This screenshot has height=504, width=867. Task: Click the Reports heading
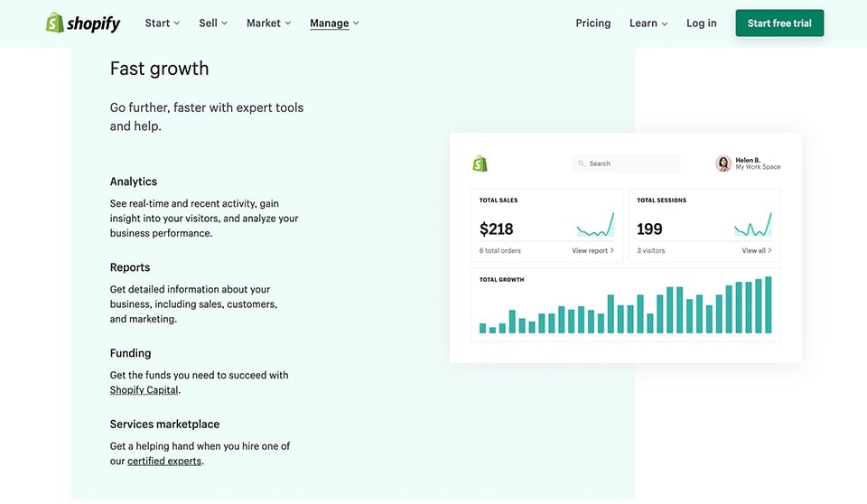click(x=130, y=267)
